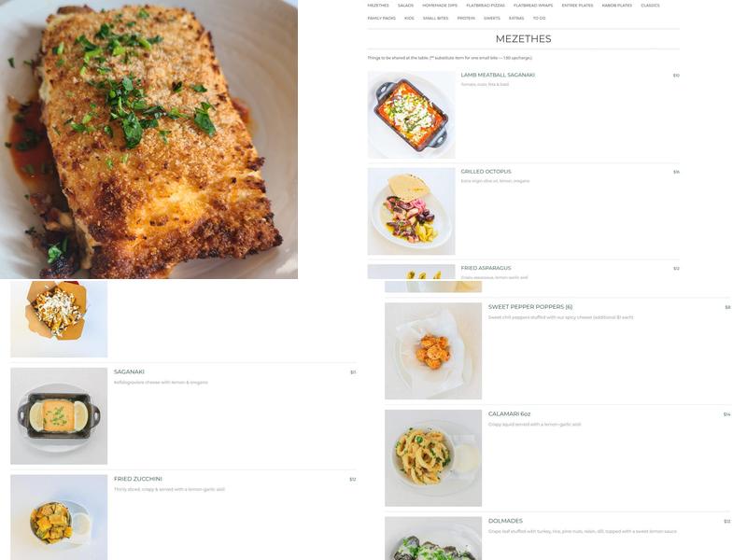Screen dimensions: 747x560
Task: Go to Homemade Dips category
Action: click(440, 6)
